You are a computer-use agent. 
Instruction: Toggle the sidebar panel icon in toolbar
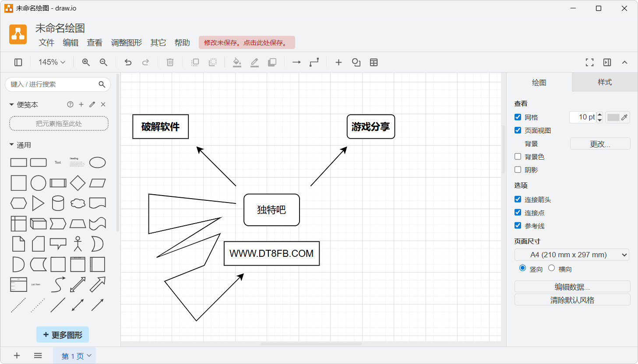[x=18, y=63]
